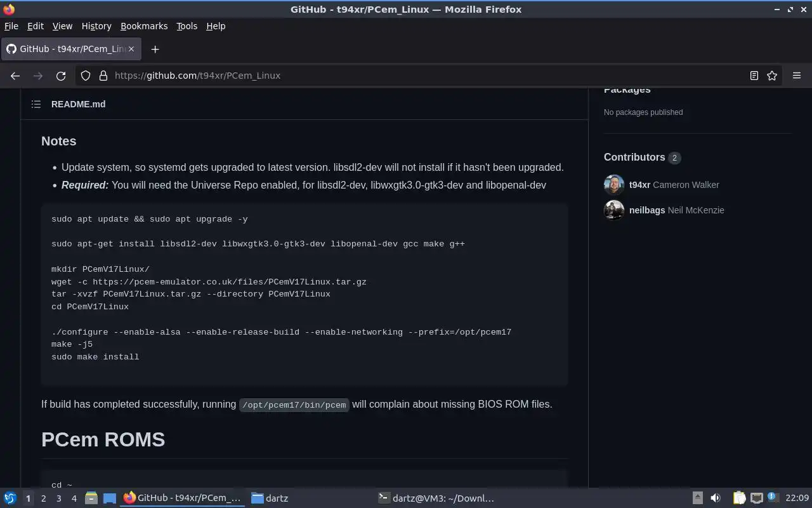This screenshot has height=508, width=812.
Task: Click the PCem ROMS heading
Action: 103,439
